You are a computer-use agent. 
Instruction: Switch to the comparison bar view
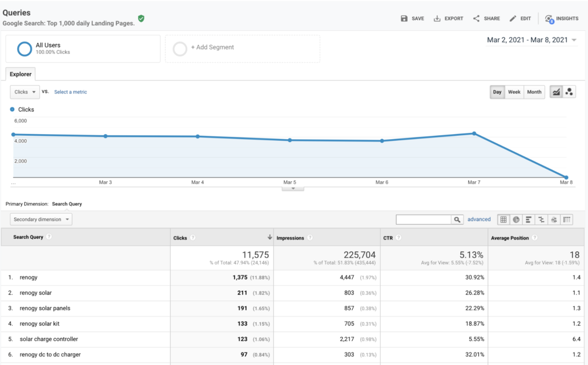541,219
